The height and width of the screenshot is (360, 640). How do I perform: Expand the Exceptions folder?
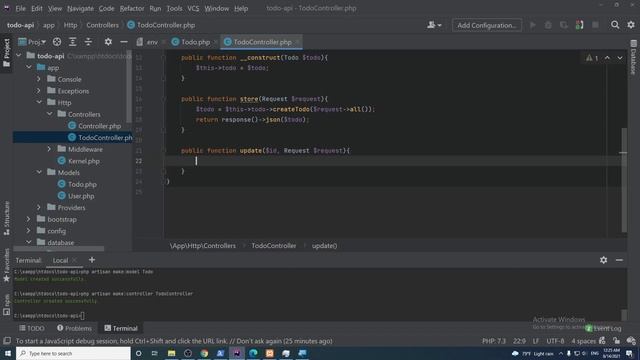point(39,91)
